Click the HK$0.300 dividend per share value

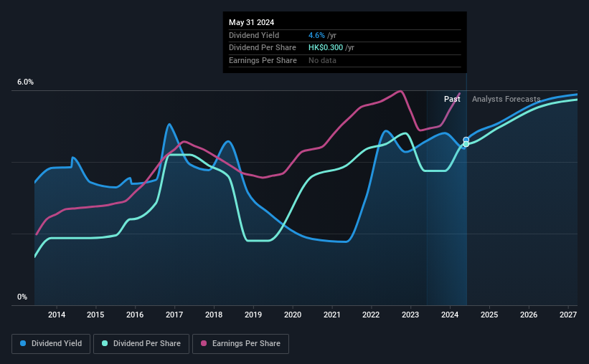(325, 48)
